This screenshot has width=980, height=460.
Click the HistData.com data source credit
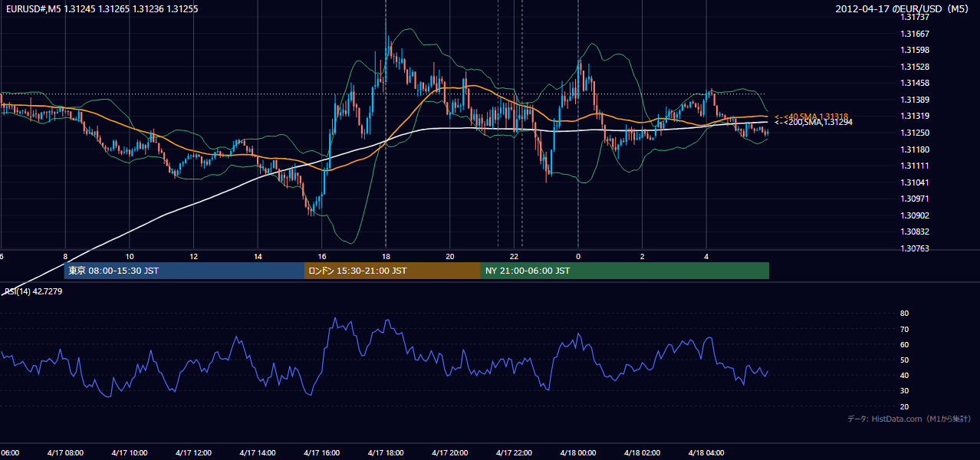(x=909, y=419)
